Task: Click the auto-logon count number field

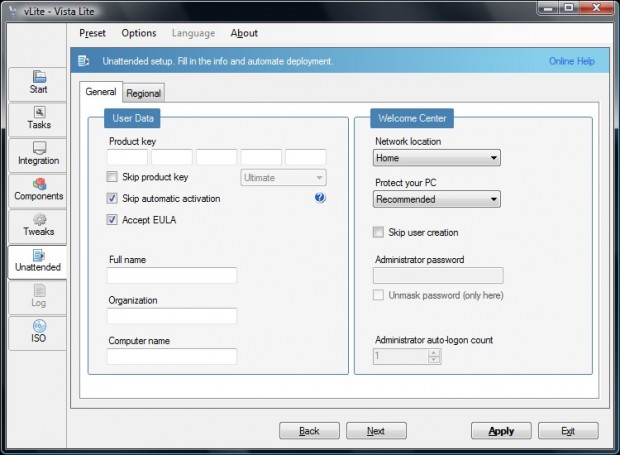Action: pos(401,356)
